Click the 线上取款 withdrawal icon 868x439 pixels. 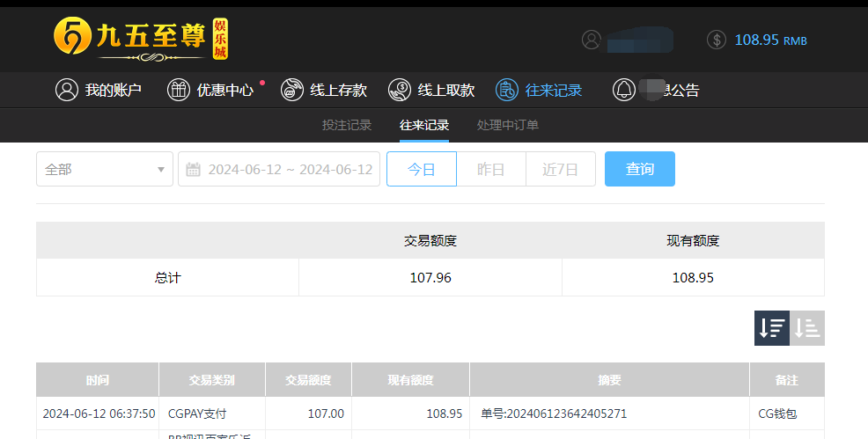click(x=400, y=90)
